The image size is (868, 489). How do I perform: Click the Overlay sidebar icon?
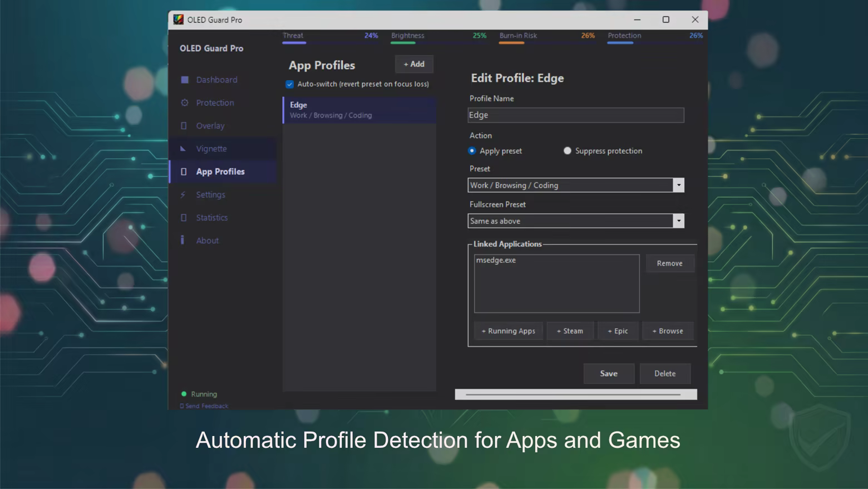coord(184,126)
